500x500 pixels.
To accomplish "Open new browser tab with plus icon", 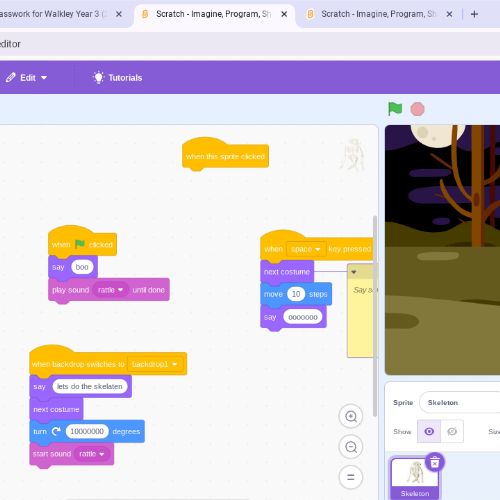I will (x=474, y=14).
